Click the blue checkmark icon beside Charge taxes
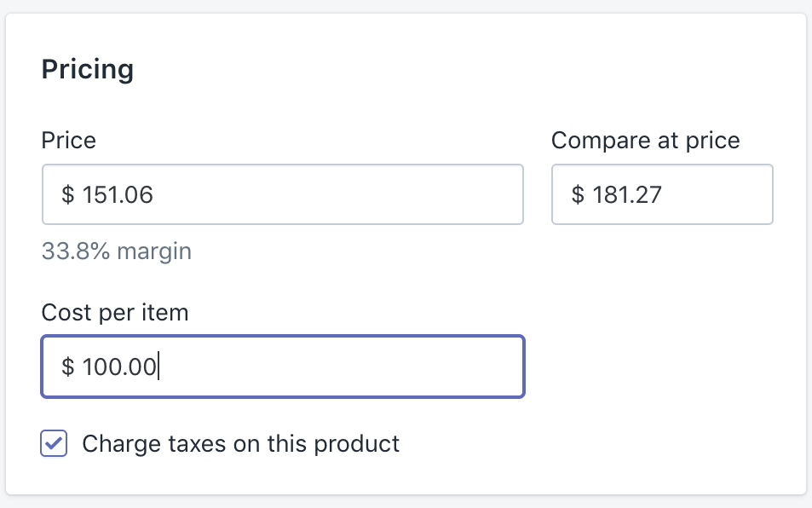The image size is (812, 508). 54,444
